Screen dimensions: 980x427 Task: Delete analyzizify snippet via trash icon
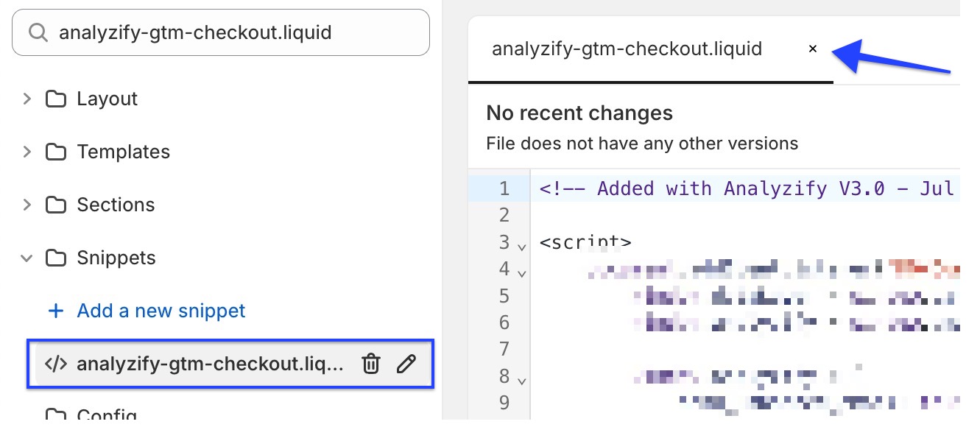pos(371,364)
